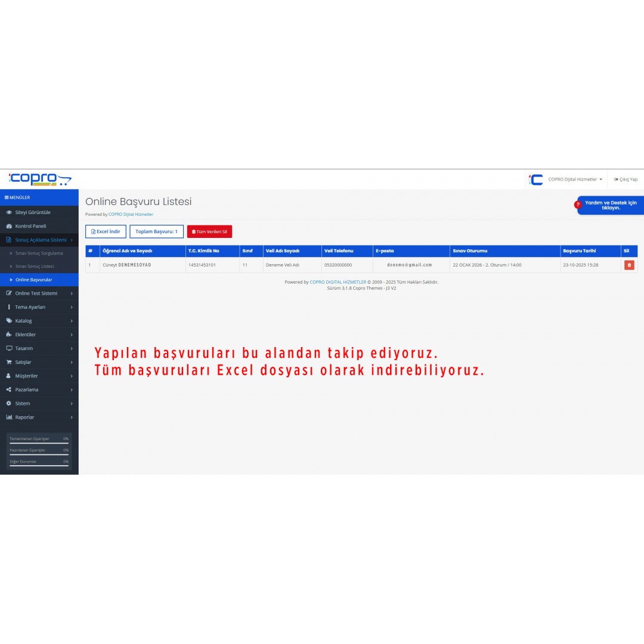Download applications with Excel İndir button
Screen dimensions: 644x644
pyautogui.click(x=106, y=231)
